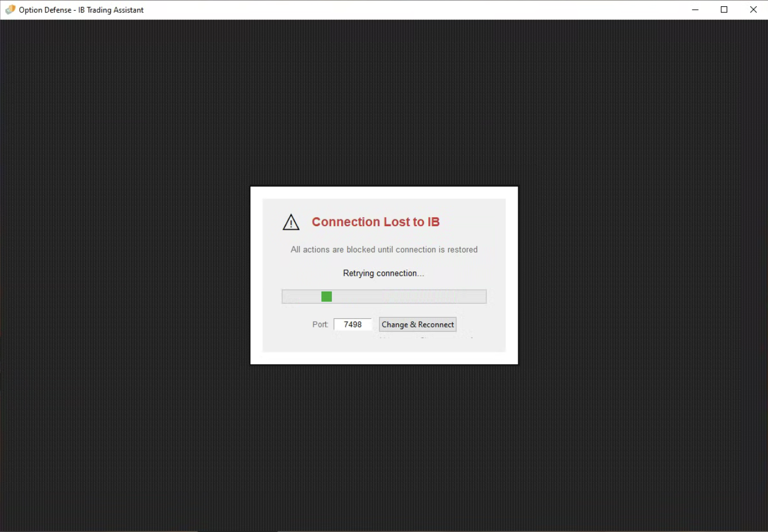Minimize the Option Defense window

[695, 10]
